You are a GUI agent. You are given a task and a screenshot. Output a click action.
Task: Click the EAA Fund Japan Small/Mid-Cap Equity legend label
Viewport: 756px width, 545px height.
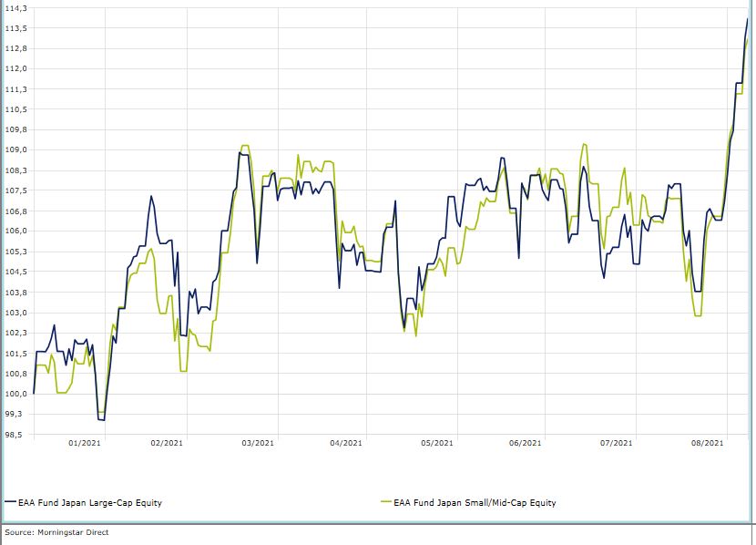(474, 502)
